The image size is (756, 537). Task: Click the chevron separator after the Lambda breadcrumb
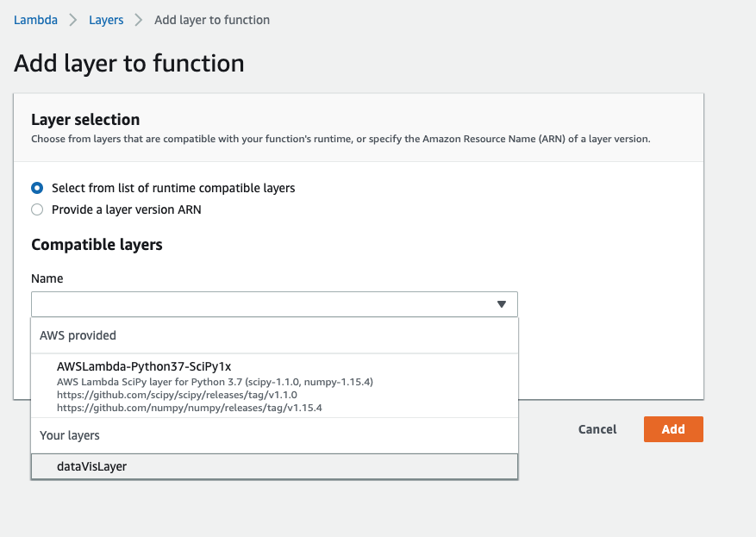[x=72, y=20]
